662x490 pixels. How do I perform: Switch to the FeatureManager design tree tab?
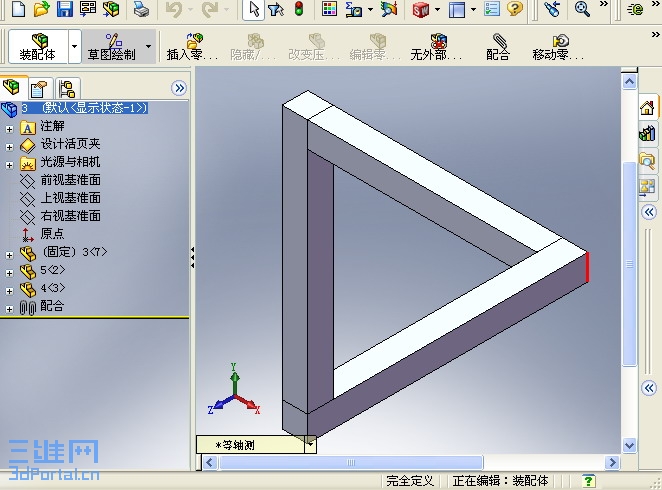[12, 87]
